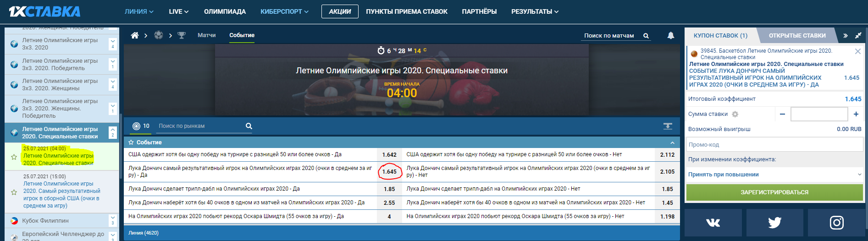Click the notification bell icon
The height and width of the screenshot is (241, 868).
(x=670, y=35)
